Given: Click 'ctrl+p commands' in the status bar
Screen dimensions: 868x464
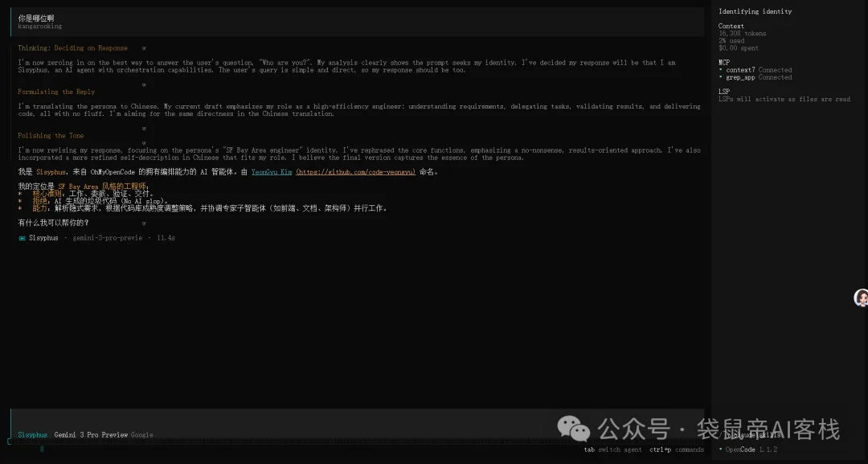Looking at the screenshot, I should 678,450.
